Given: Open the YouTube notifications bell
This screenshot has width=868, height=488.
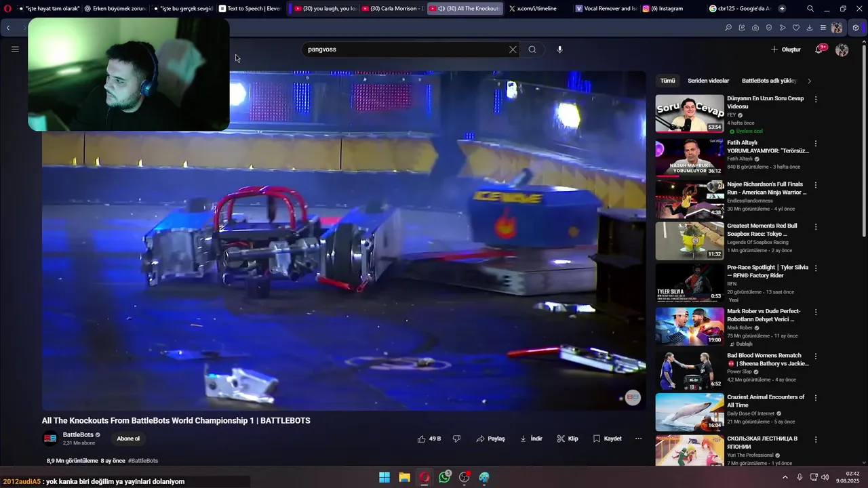Looking at the screenshot, I should (x=819, y=49).
